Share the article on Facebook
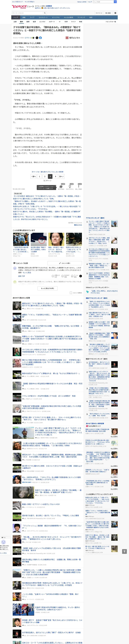The height and width of the screenshot is (644, 129). tap(40, 38)
